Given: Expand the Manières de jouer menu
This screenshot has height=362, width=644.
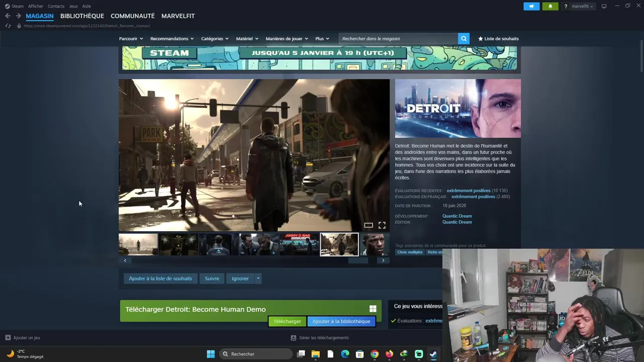Looking at the screenshot, I should (x=287, y=39).
